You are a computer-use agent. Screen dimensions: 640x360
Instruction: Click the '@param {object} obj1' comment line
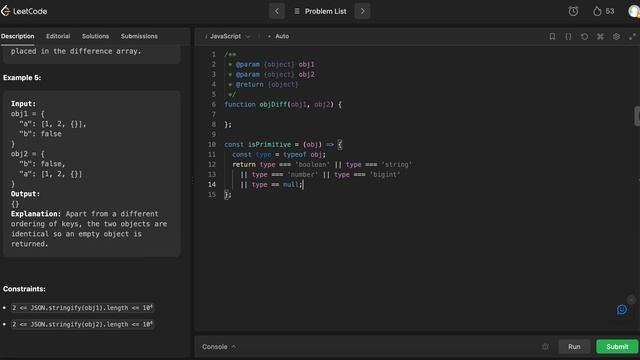(271, 64)
